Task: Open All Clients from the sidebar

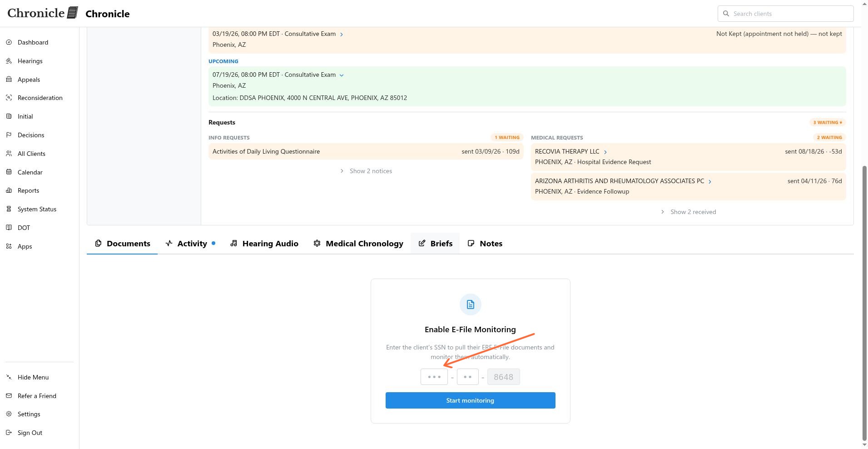Action: coord(31,154)
